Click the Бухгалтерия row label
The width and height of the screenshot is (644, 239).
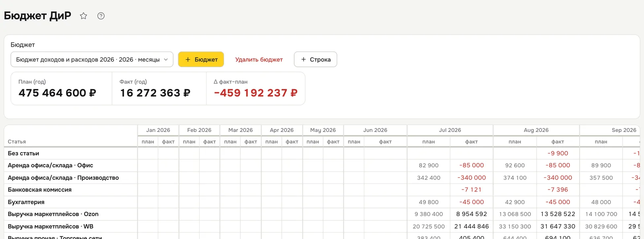26,202
